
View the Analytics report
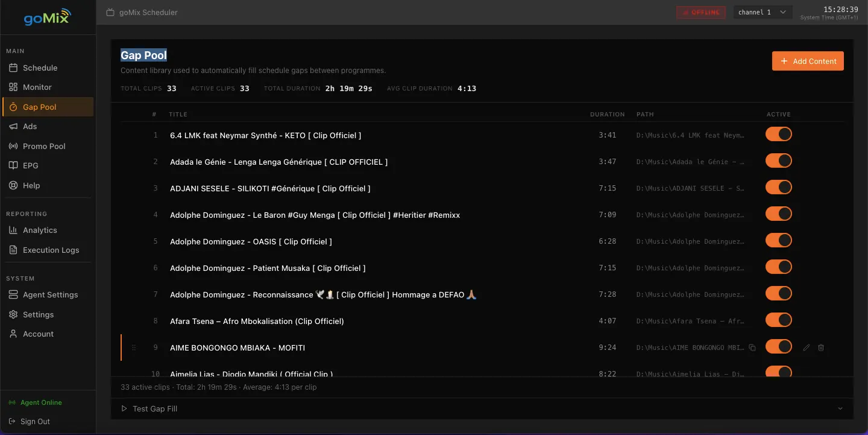point(48,230)
